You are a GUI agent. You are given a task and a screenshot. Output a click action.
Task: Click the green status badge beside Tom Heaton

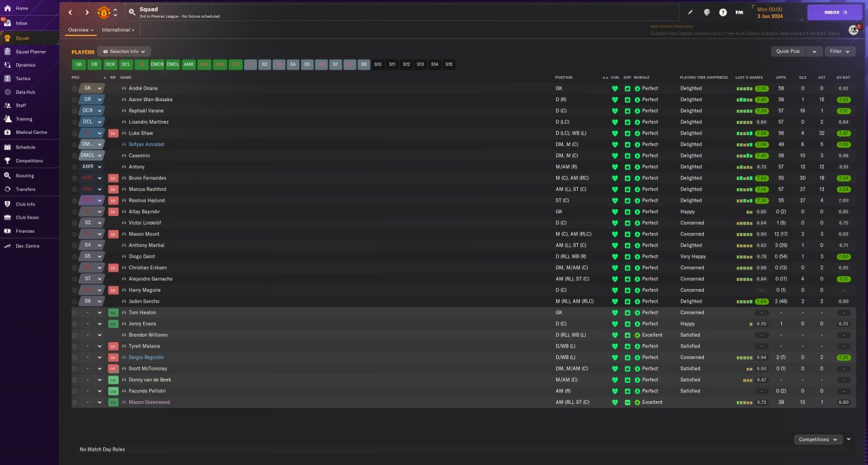[113, 312]
